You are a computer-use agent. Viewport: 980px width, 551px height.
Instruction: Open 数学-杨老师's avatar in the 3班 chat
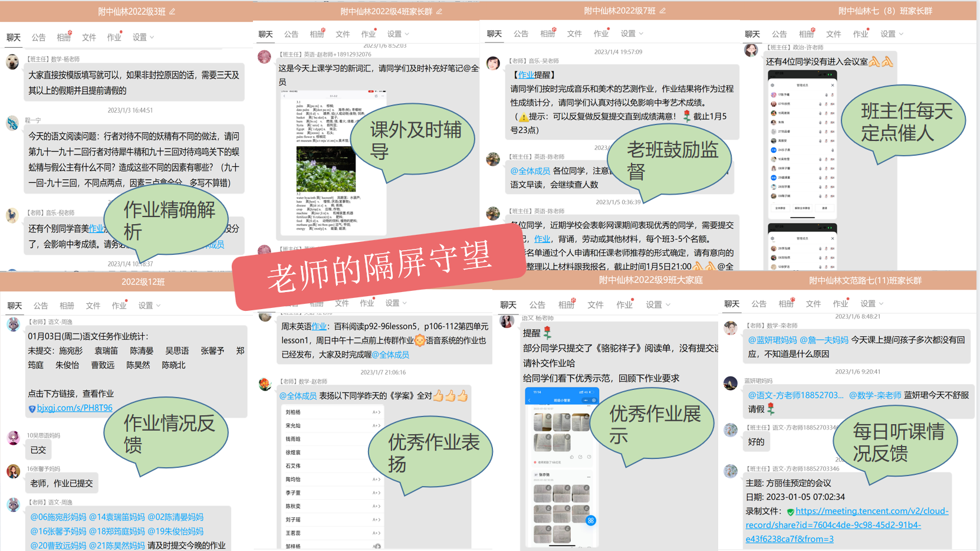point(12,62)
